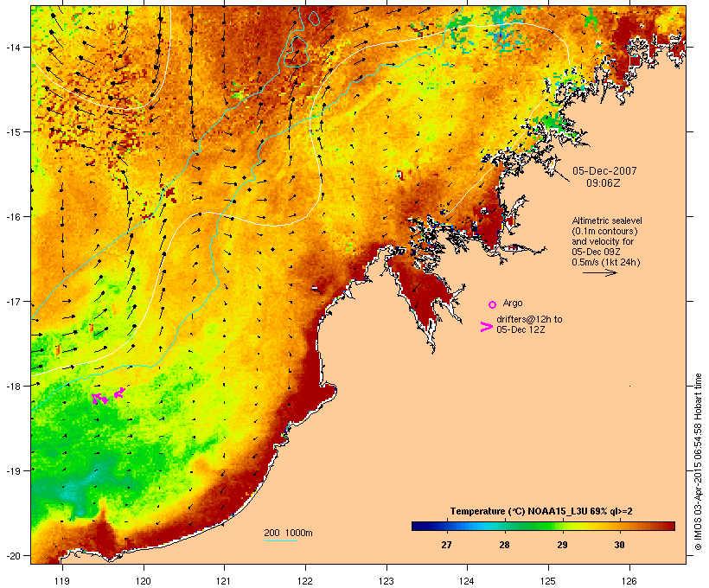Screen dimensions: 709x588
Task: Click the 29 value on the temperature scale
Action: (x=562, y=545)
